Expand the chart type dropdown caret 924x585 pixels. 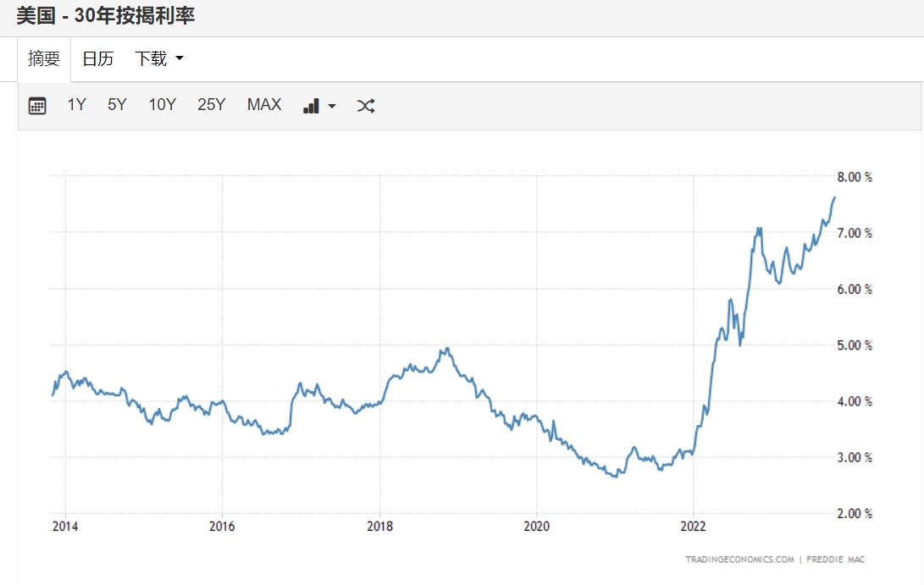coord(332,107)
